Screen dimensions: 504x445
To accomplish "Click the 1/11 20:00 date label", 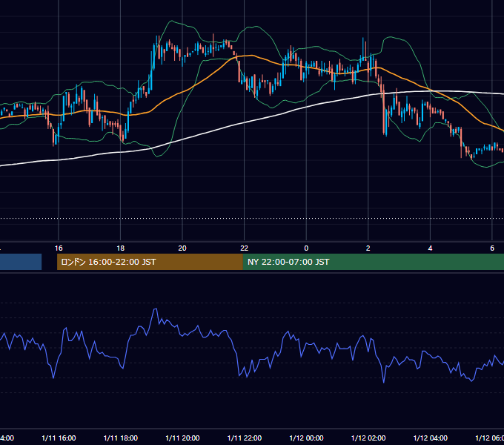I will (182, 438).
